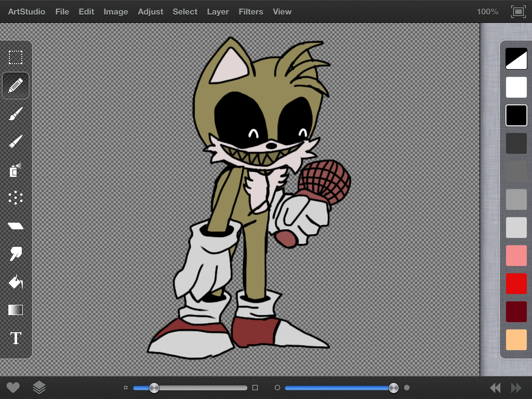Swap the black/white foreground-background colors
This screenshot has height=399, width=532.
516,59
